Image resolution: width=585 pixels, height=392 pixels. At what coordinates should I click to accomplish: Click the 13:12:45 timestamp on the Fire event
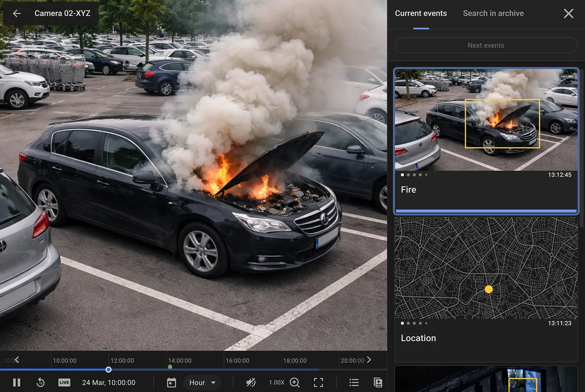(x=560, y=175)
